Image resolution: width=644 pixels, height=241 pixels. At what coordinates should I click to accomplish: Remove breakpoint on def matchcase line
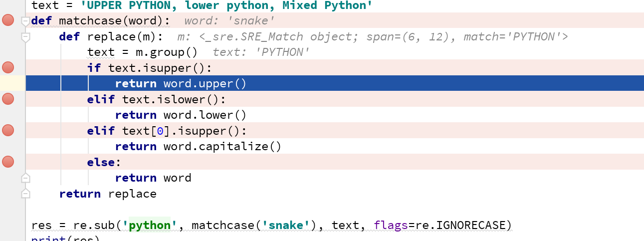[8, 21]
